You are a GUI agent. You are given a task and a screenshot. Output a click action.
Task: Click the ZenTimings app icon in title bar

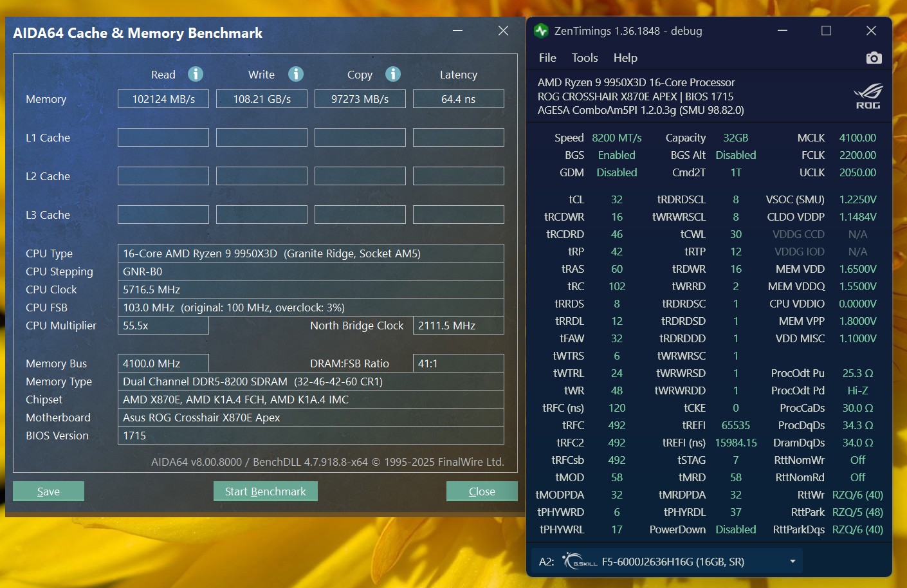[541, 31]
